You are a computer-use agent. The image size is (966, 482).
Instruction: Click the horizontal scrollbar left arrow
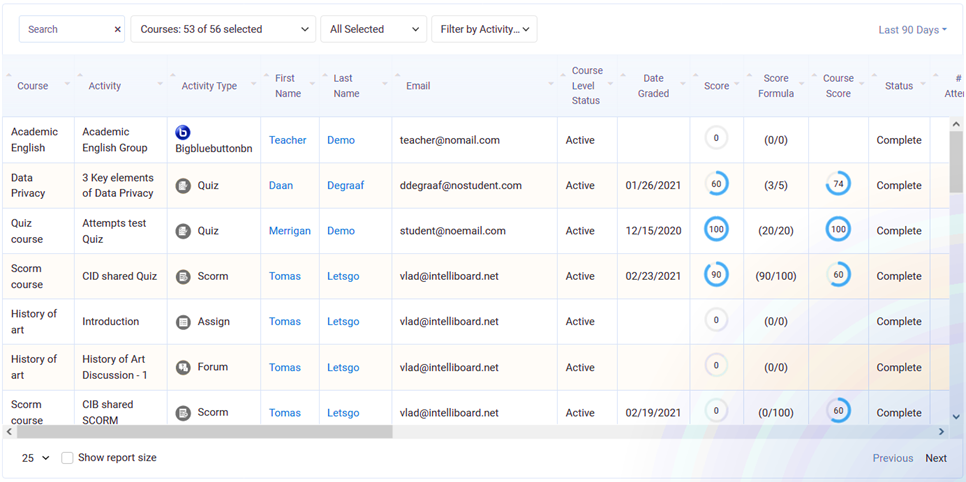[x=9, y=432]
